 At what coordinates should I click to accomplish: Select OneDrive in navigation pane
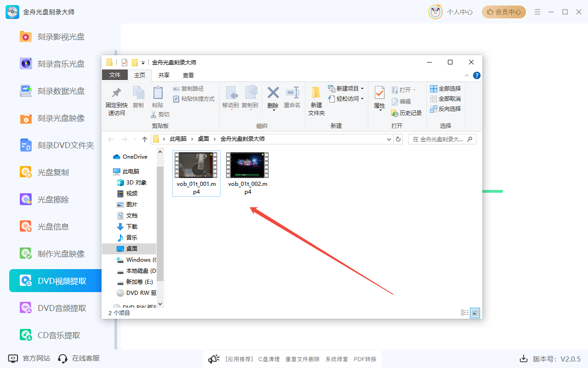[x=130, y=157]
